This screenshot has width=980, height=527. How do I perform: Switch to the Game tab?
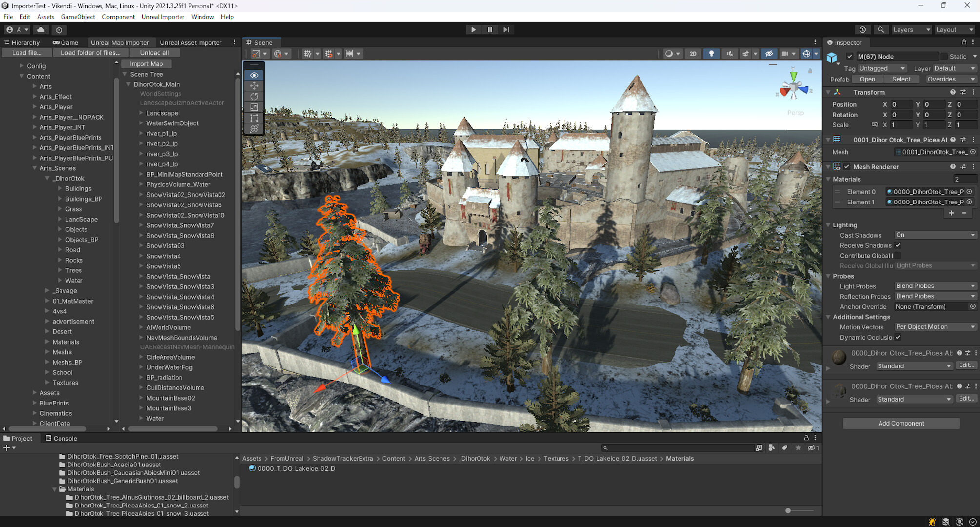tap(66, 42)
